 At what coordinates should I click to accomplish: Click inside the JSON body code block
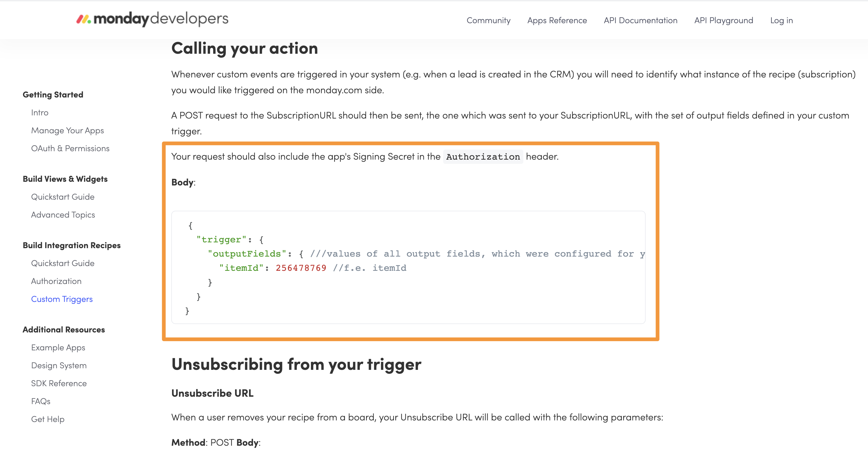[408, 267]
